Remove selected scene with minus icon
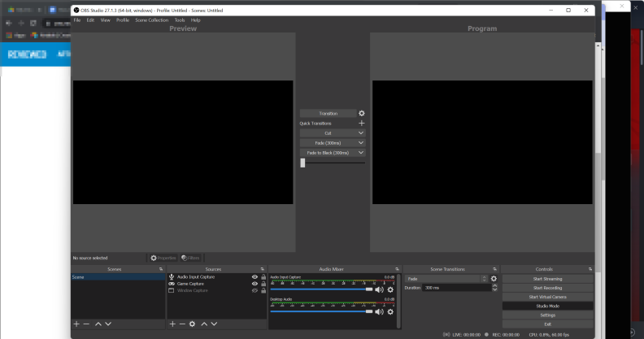644x339 pixels. click(x=86, y=324)
